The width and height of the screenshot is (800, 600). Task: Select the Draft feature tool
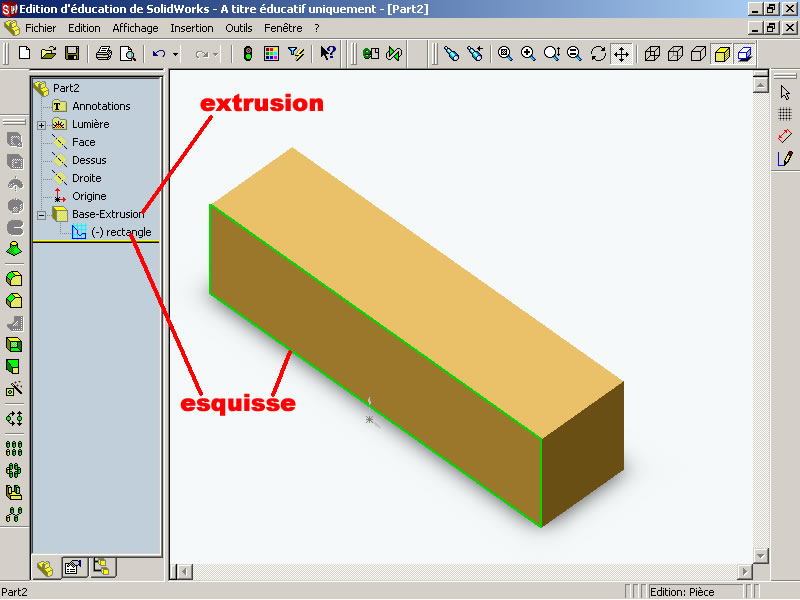tap(14, 367)
